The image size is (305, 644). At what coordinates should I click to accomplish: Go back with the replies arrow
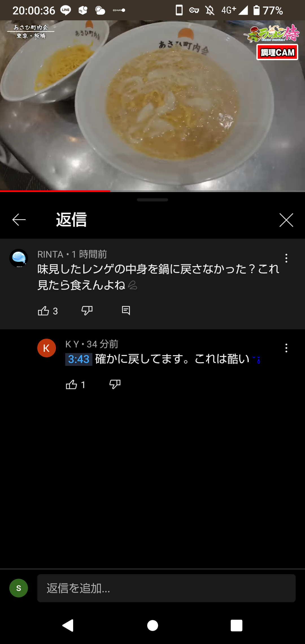[19, 220]
